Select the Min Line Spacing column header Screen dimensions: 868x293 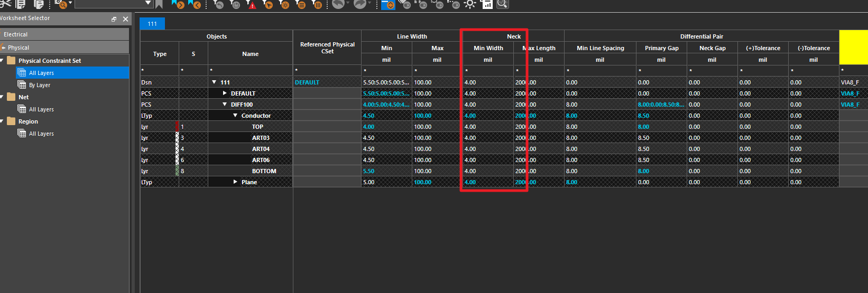[x=600, y=48]
